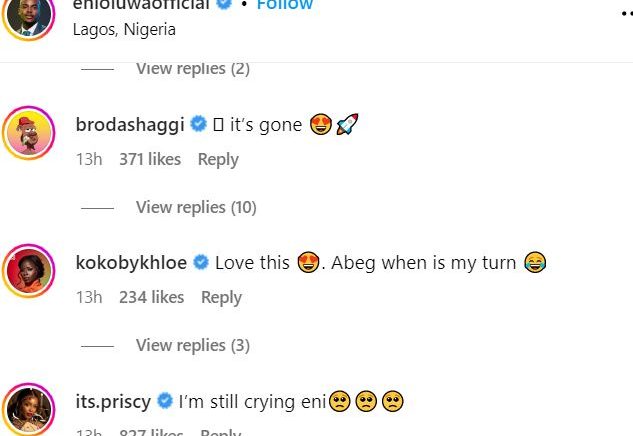Open the its.priscy username link
The width and height of the screenshot is (633, 436).
tap(113, 402)
